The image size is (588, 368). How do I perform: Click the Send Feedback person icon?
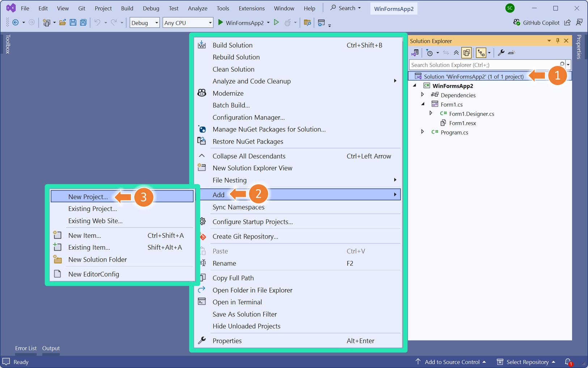(x=579, y=22)
